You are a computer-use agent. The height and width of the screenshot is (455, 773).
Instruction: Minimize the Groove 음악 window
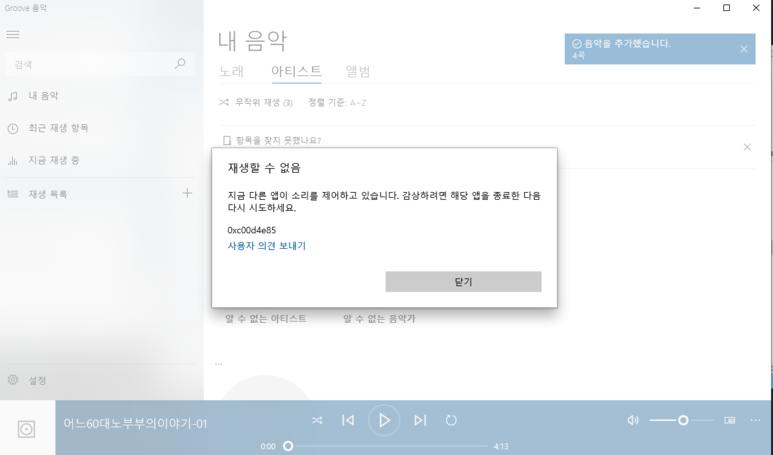(x=697, y=8)
